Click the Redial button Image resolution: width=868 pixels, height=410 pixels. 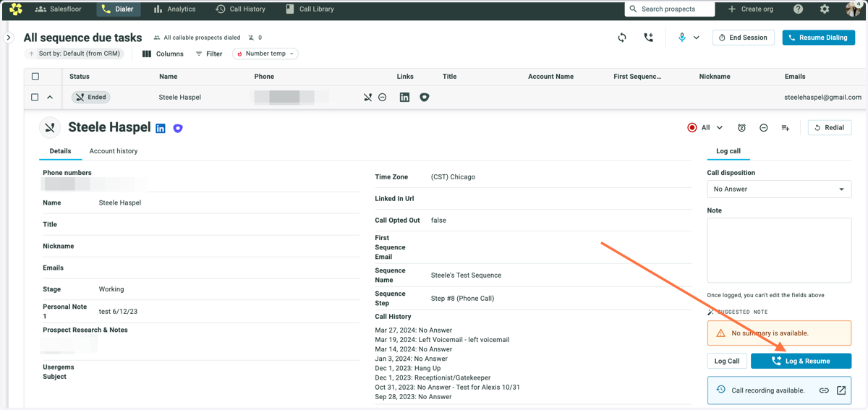[x=829, y=127]
